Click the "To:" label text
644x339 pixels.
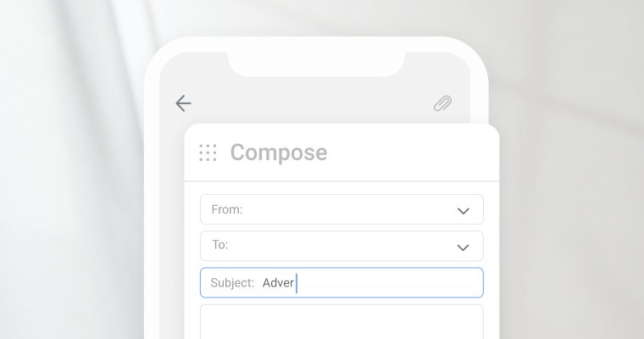[x=220, y=245]
